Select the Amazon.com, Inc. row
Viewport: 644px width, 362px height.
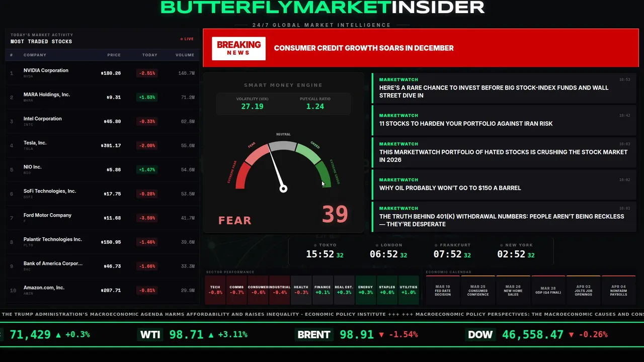[x=103, y=290]
